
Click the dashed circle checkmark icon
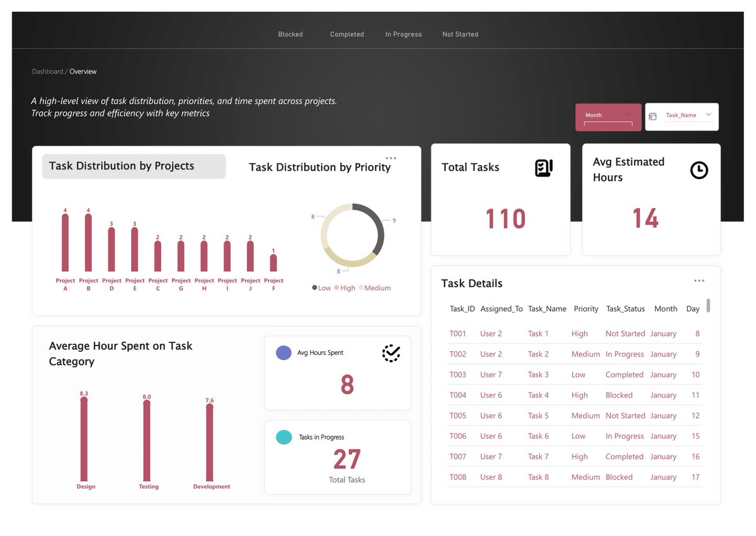click(391, 353)
